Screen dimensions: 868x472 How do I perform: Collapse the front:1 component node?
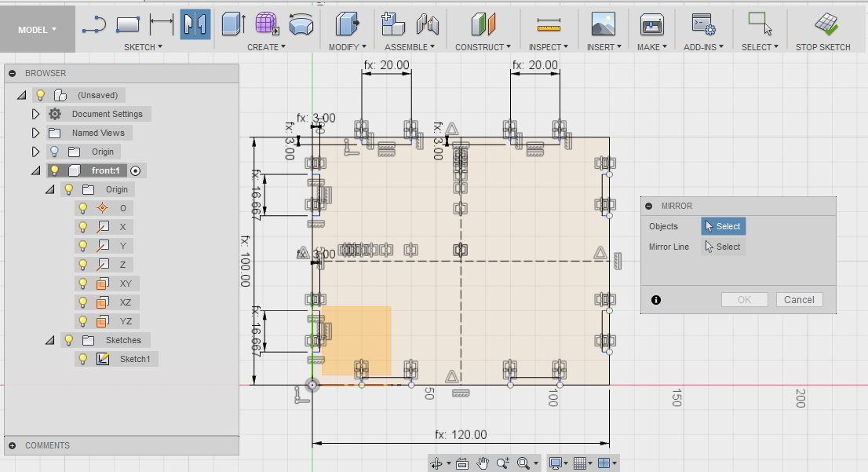[x=35, y=171]
